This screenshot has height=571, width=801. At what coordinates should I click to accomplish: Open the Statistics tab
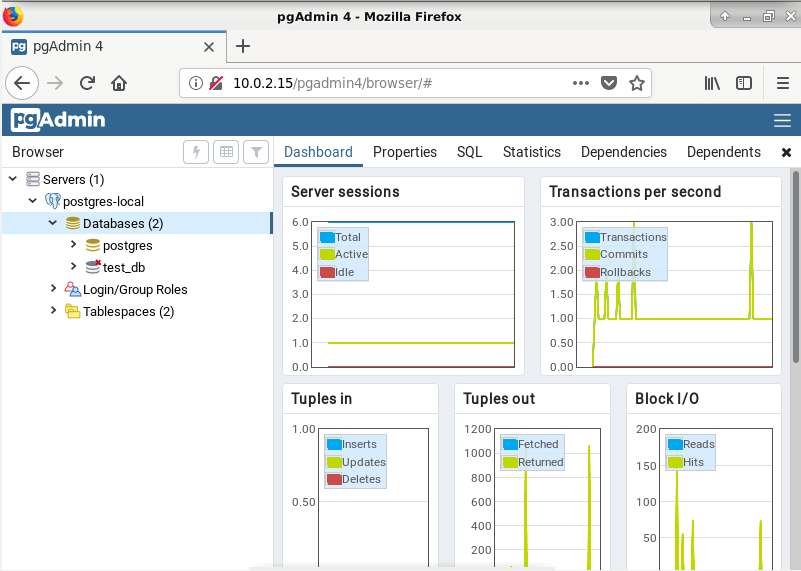pyautogui.click(x=531, y=152)
